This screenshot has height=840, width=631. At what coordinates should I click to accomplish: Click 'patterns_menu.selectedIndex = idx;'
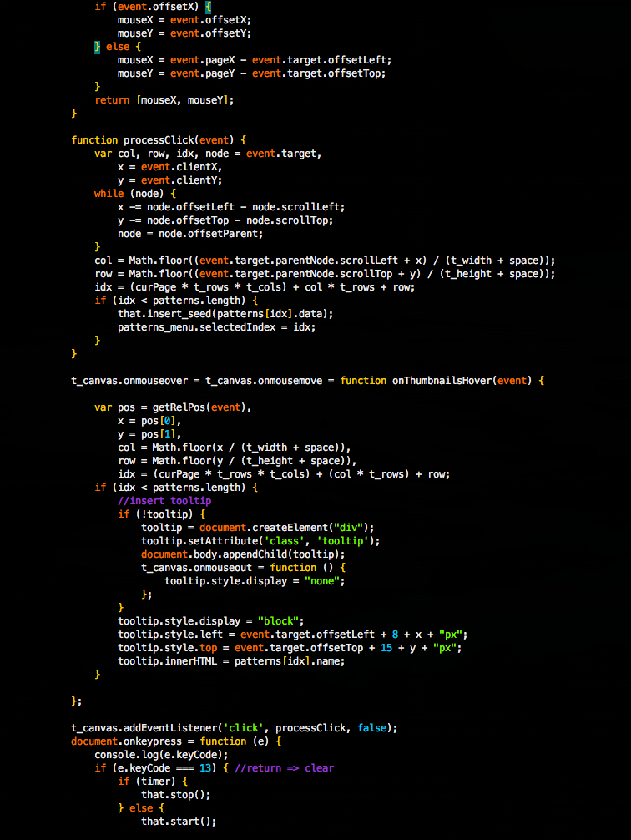(216, 327)
